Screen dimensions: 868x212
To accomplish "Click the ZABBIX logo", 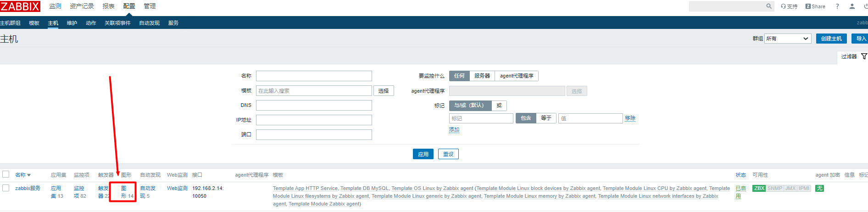I will [x=20, y=6].
